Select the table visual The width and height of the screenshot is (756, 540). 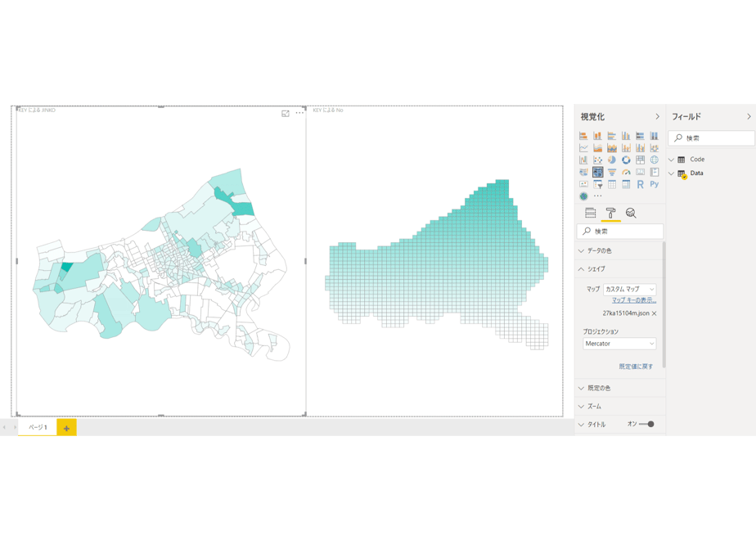tap(612, 184)
